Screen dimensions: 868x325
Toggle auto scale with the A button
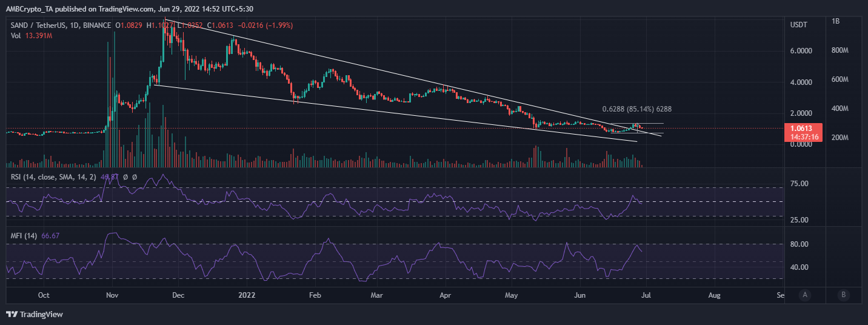[x=804, y=295]
